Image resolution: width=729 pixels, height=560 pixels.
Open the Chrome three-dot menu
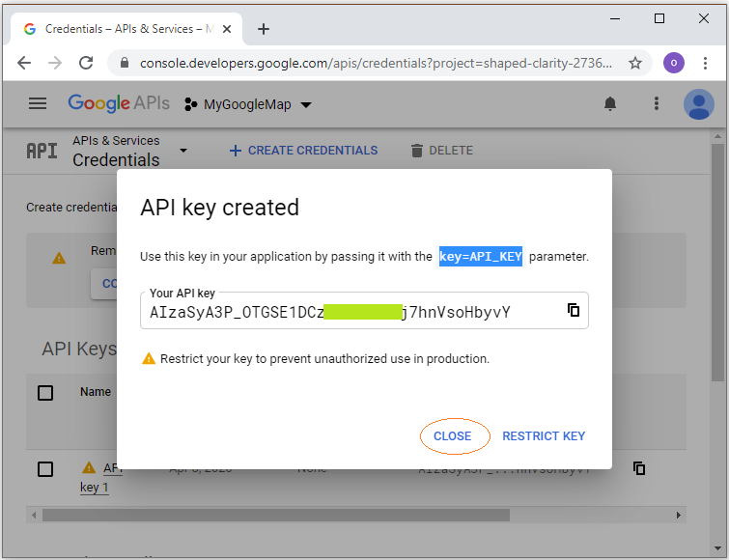pos(705,63)
